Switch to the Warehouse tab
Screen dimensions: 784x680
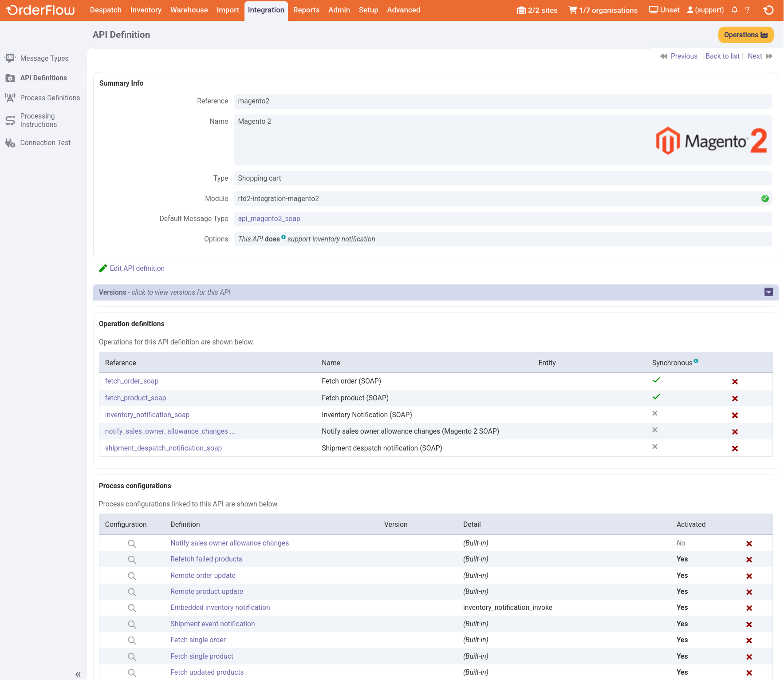coord(189,10)
